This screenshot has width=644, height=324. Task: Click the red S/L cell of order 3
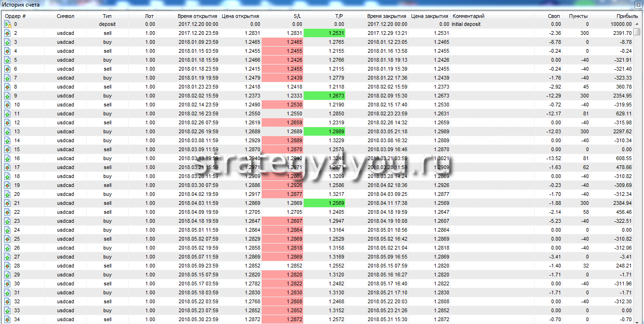282,42
